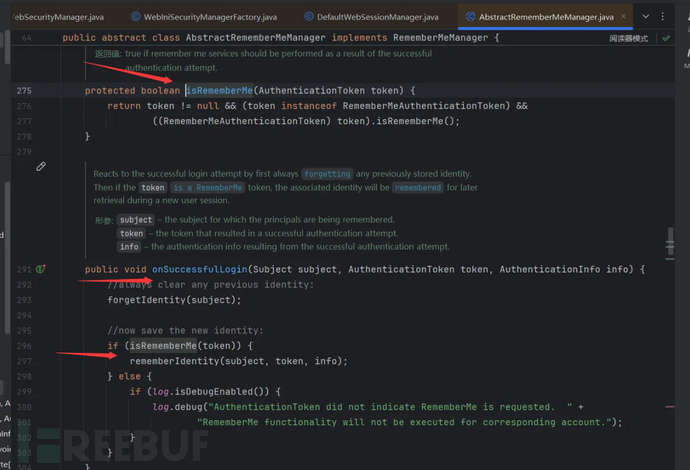The image size is (690, 470).
Task: Expand the hidden editor tabs dropdown
Action: point(646,17)
